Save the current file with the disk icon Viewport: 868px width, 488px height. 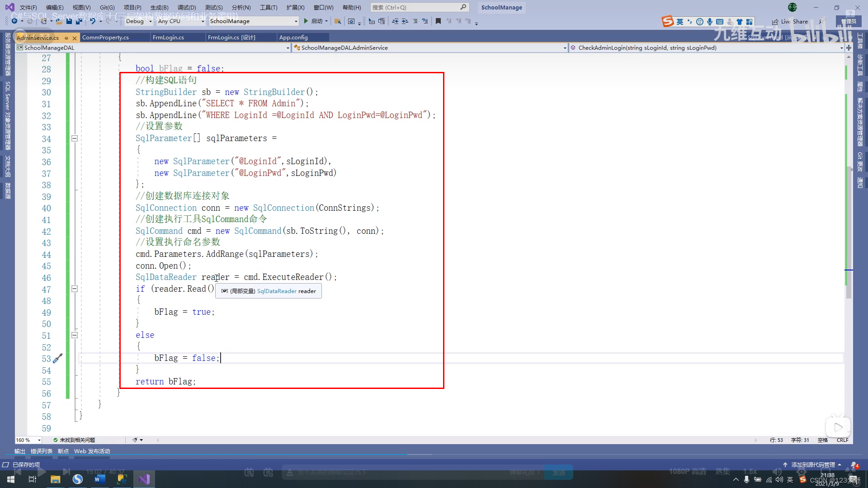pos(69,21)
